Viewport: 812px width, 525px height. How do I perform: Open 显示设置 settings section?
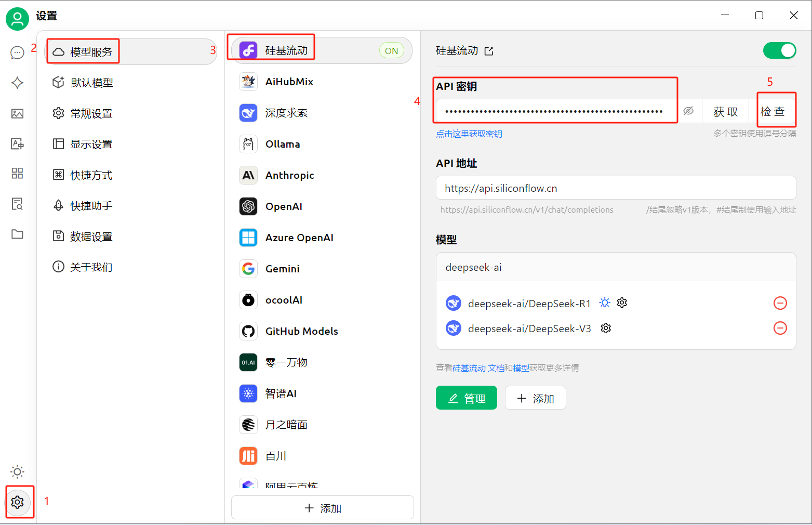click(91, 144)
